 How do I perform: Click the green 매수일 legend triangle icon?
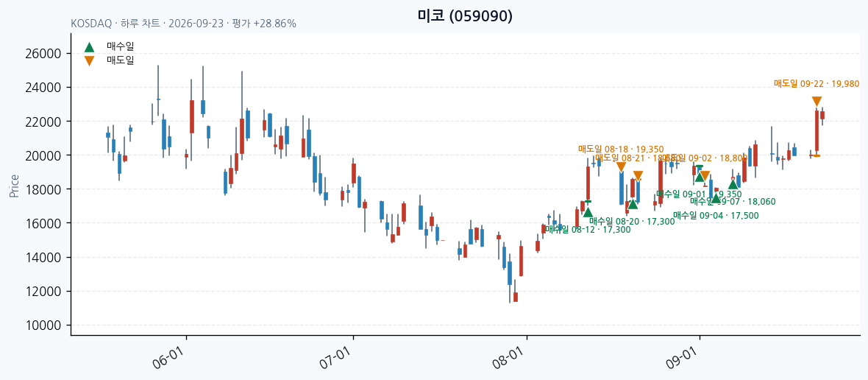89,48
